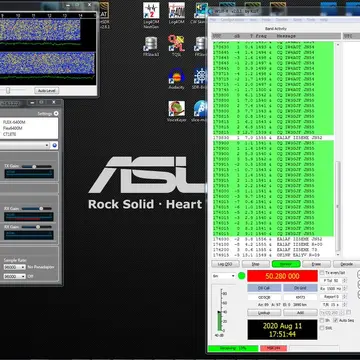Image resolution: width=360 pixels, height=360 pixels.
Task: Click the 174915 decode row ending R-09
Action: [273, 255]
